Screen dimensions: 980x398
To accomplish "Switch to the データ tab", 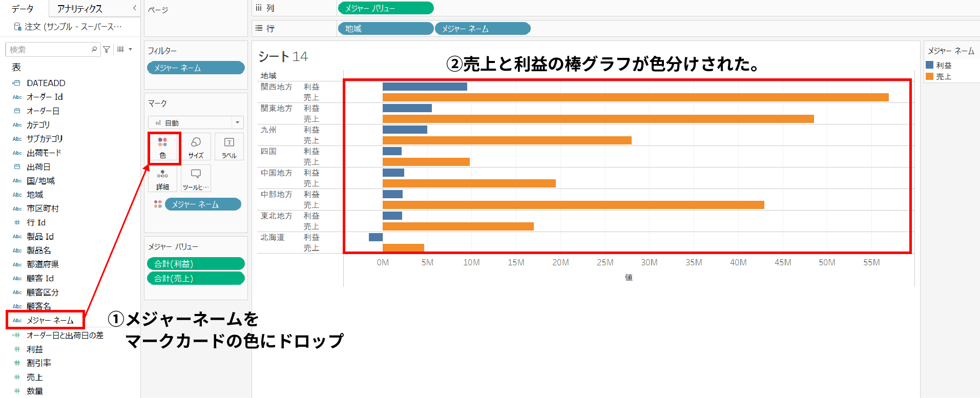I will tap(23, 9).
